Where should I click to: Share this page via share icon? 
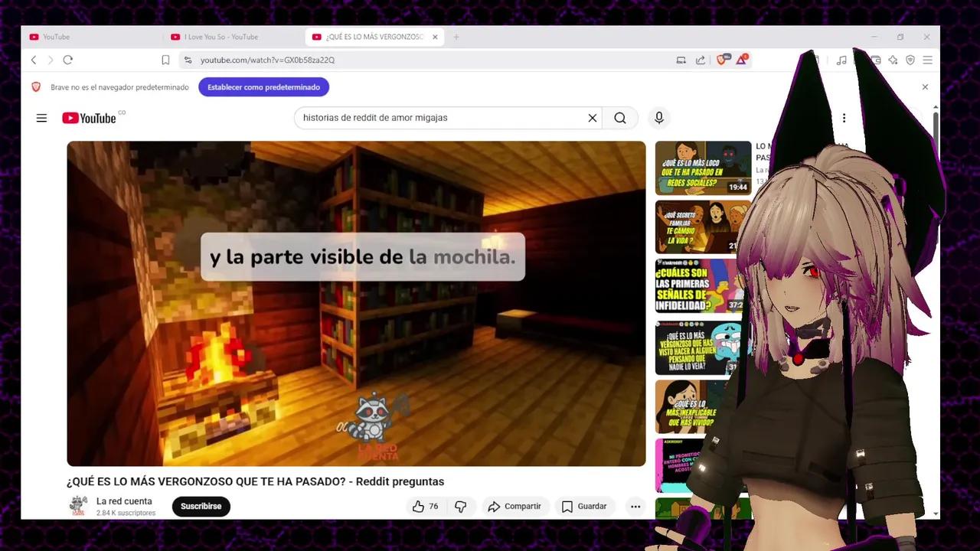point(701,60)
